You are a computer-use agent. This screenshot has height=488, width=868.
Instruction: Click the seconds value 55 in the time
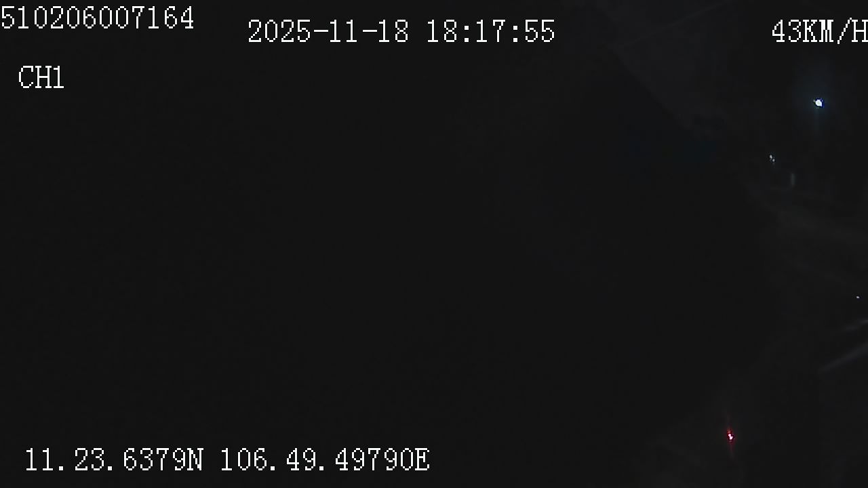539,32
